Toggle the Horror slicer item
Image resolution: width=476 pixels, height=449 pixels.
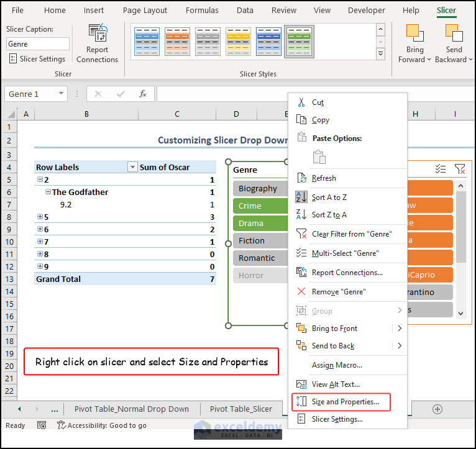pos(260,275)
